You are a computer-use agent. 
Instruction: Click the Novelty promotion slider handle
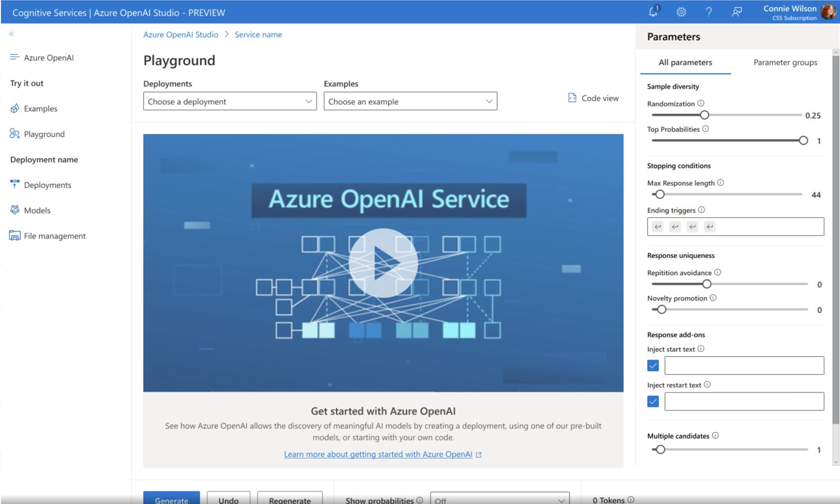pyautogui.click(x=661, y=309)
